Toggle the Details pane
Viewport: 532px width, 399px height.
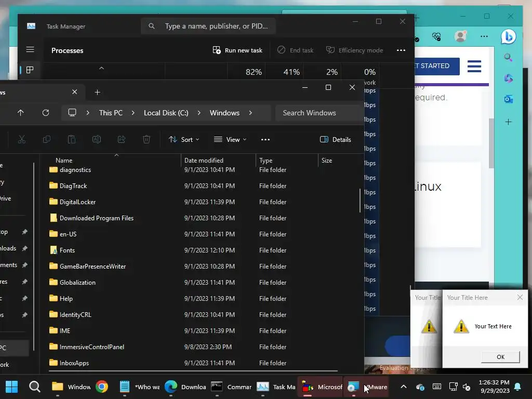(x=336, y=139)
